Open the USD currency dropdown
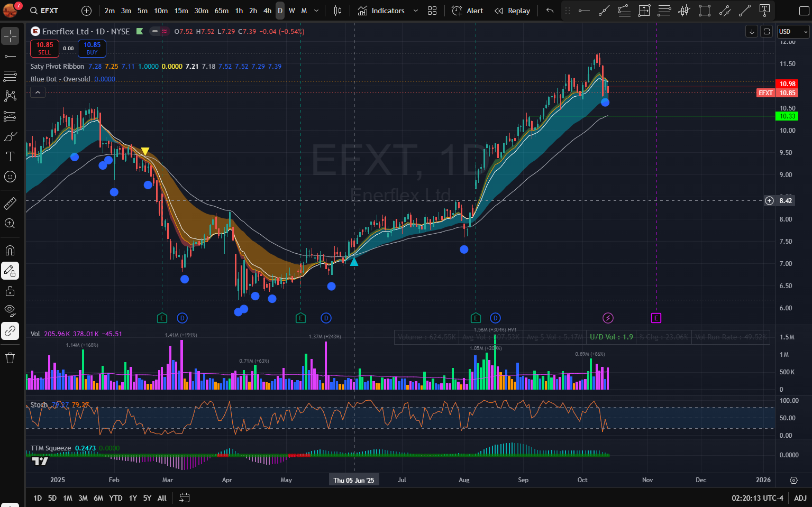The width and height of the screenshot is (812, 507). [793, 32]
